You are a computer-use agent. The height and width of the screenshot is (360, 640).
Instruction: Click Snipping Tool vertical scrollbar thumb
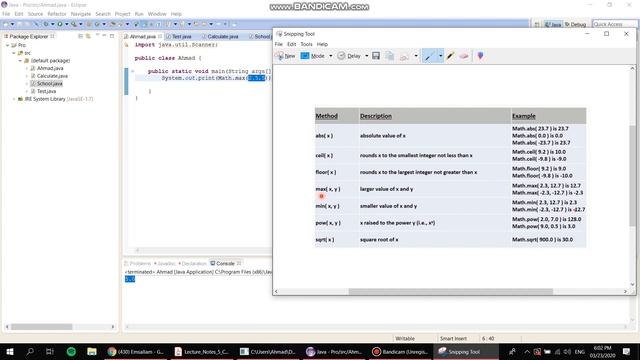pyautogui.click(x=632, y=176)
